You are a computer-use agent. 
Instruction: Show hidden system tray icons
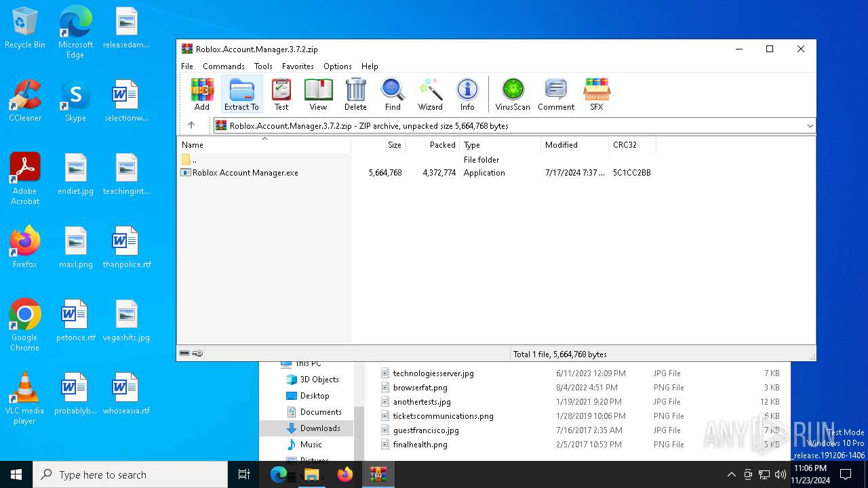point(731,474)
